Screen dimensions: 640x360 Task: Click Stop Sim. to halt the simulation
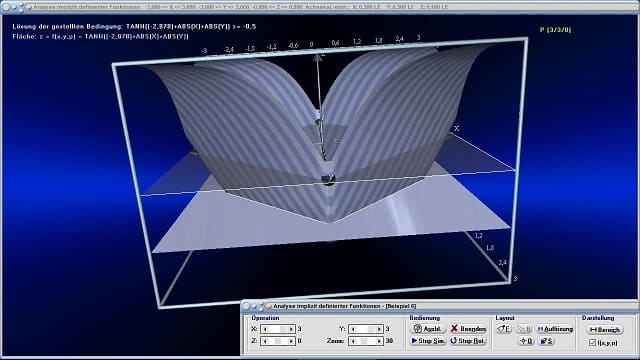coord(427,341)
